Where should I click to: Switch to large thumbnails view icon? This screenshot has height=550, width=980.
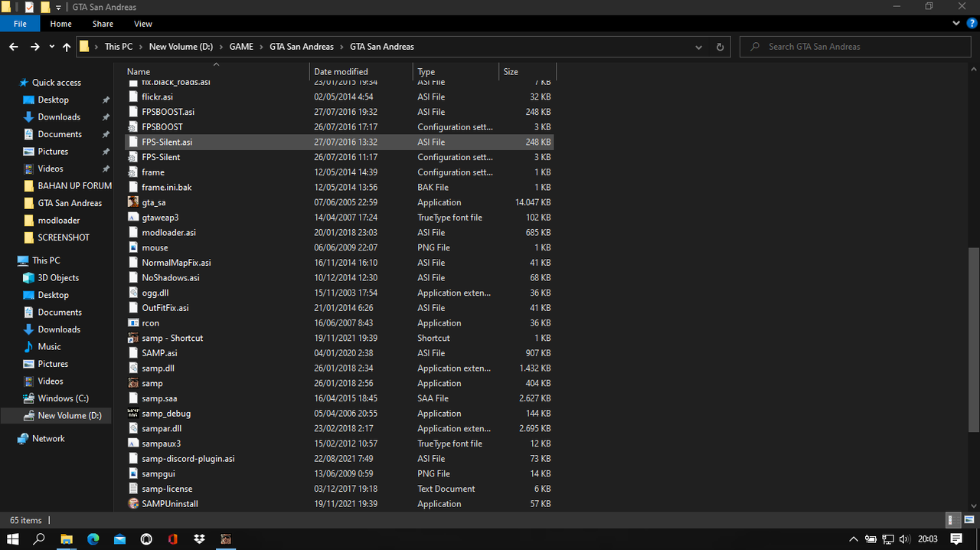click(x=969, y=520)
